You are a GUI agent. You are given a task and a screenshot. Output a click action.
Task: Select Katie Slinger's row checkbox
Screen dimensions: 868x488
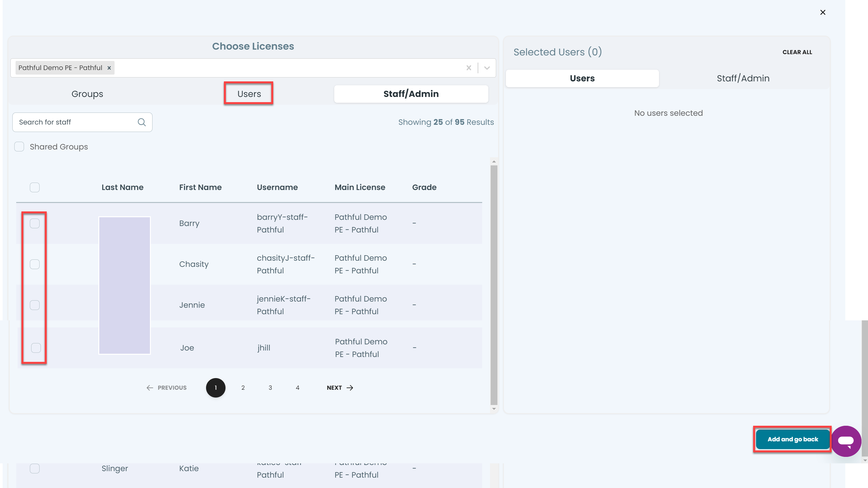pos(35,468)
